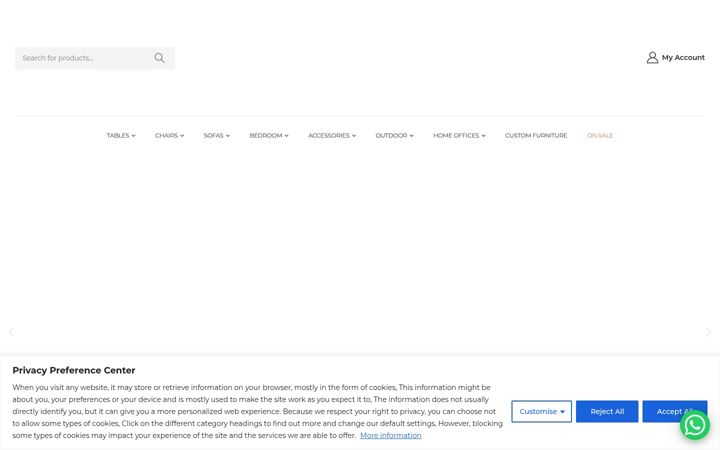Expand the Sofas dropdown chevron

point(227,136)
